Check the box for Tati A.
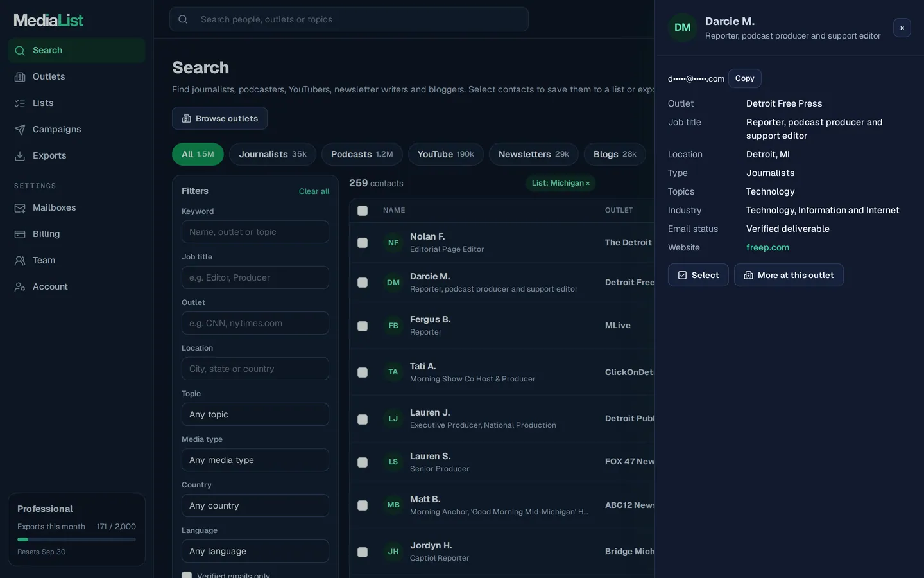The height and width of the screenshot is (578, 924). tap(363, 372)
